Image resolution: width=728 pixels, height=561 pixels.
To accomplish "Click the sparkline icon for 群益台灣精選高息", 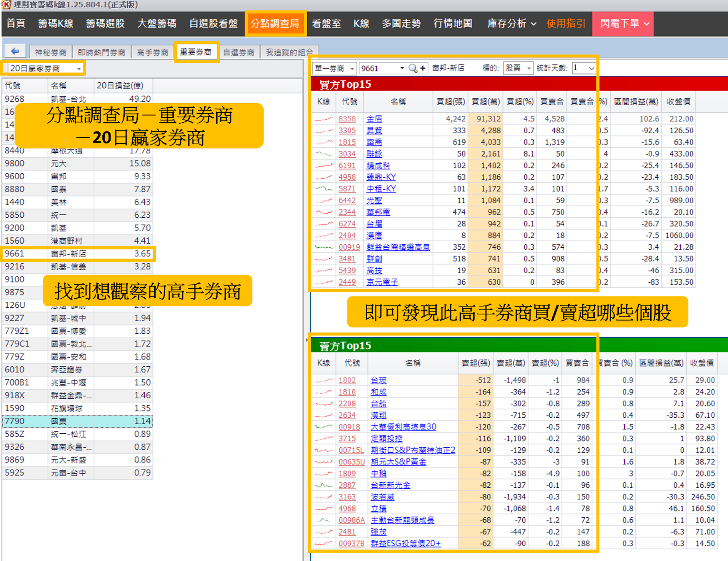I will click(324, 247).
